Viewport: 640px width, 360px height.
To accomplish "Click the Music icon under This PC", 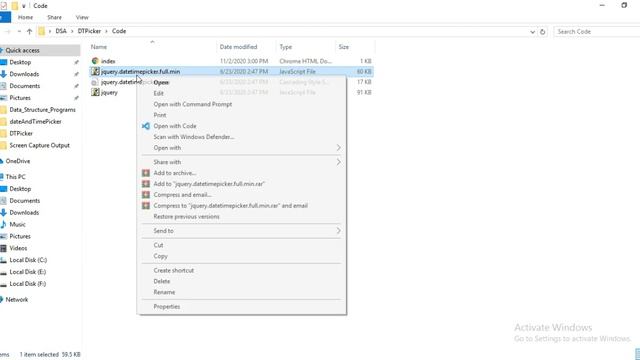I will 4,224.
